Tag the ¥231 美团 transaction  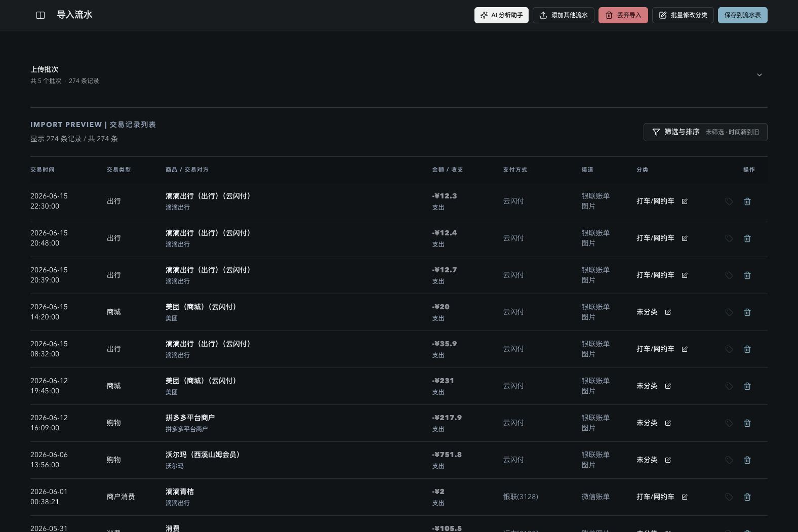point(729,386)
